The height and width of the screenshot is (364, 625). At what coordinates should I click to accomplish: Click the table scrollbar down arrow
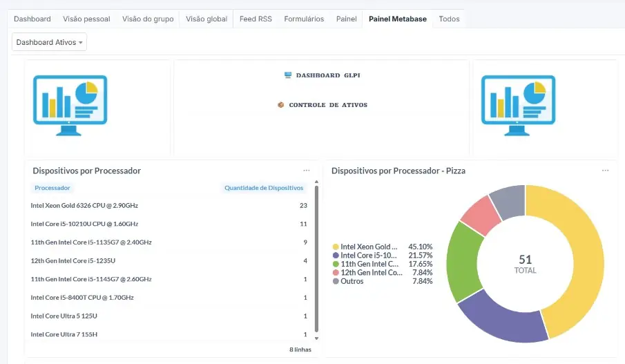tap(317, 338)
